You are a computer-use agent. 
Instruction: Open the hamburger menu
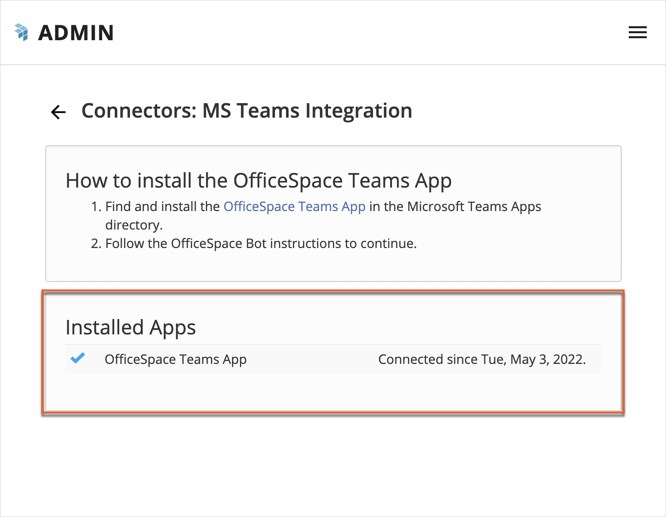[x=638, y=32]
